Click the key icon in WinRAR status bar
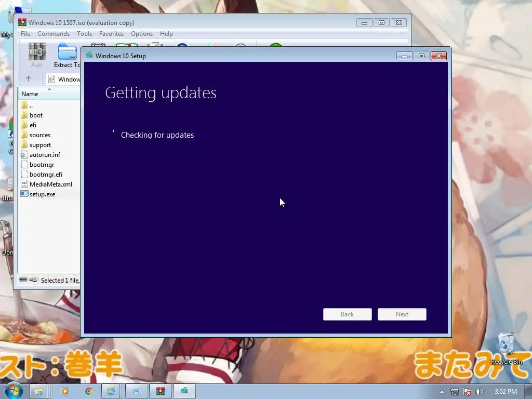Image resolution: width=532 pixels, height=399 pixels. pos(33,280)
